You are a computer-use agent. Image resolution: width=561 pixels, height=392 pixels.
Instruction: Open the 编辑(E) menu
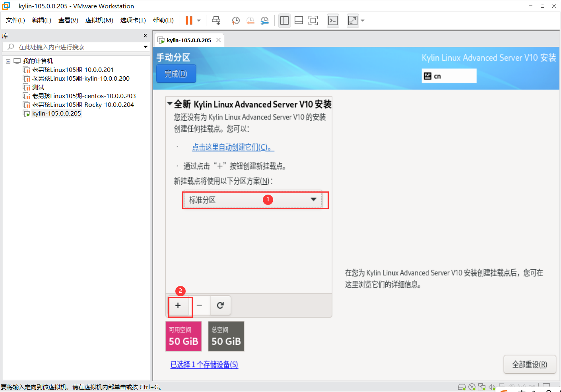pos(42,20)
